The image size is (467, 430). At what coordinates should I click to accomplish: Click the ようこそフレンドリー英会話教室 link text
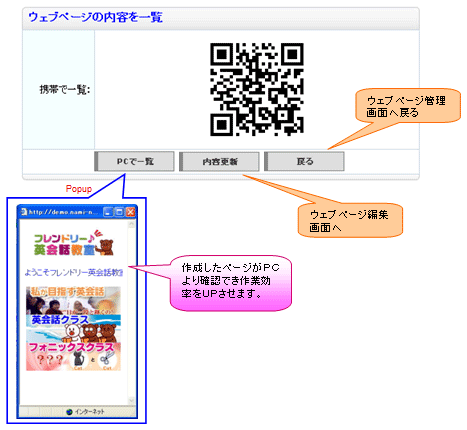[x=74, y=272]
